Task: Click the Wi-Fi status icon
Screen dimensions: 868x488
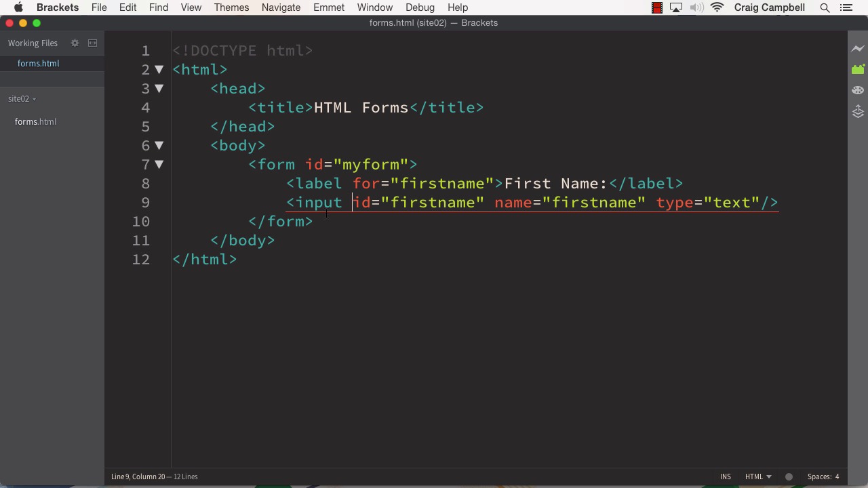Action: pos(717,7)
